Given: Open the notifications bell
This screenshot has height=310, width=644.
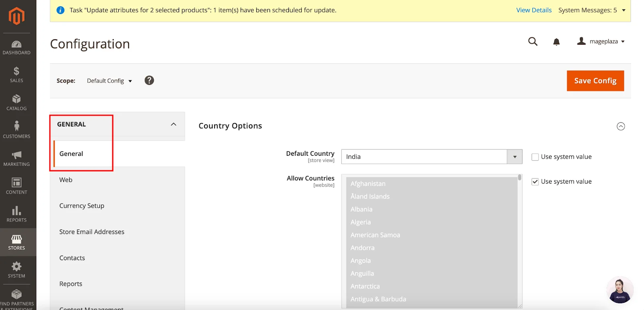Looking at the screenshot, I should coord(557,42).
